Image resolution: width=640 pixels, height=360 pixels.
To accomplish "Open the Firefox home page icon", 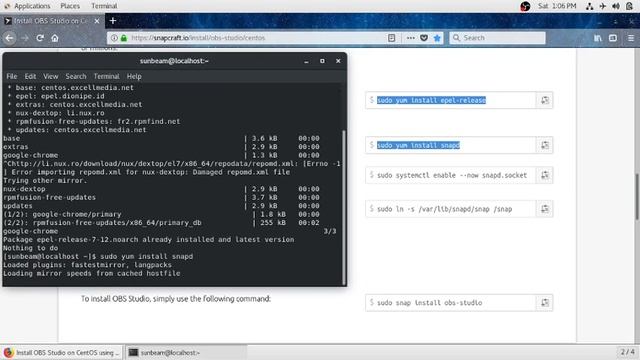I will [x=55, y=38].
